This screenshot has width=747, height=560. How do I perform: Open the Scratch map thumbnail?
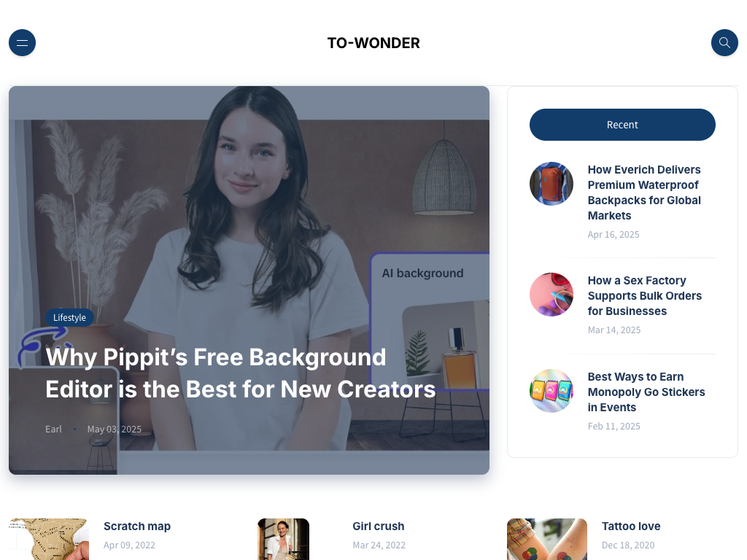(x=49, y=539)
